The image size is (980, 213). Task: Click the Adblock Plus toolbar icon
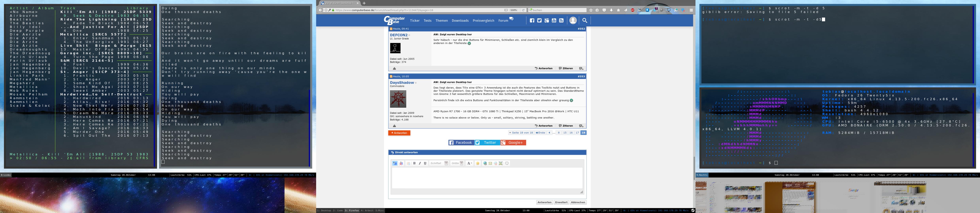pos(632,10)
